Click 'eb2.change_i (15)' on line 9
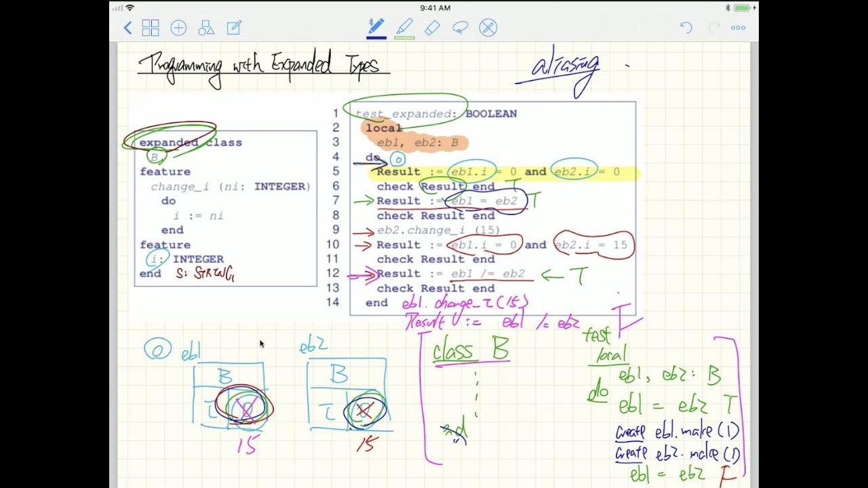Image resolution: width=868 pixels, height=488 pixels. pos(438,230)
